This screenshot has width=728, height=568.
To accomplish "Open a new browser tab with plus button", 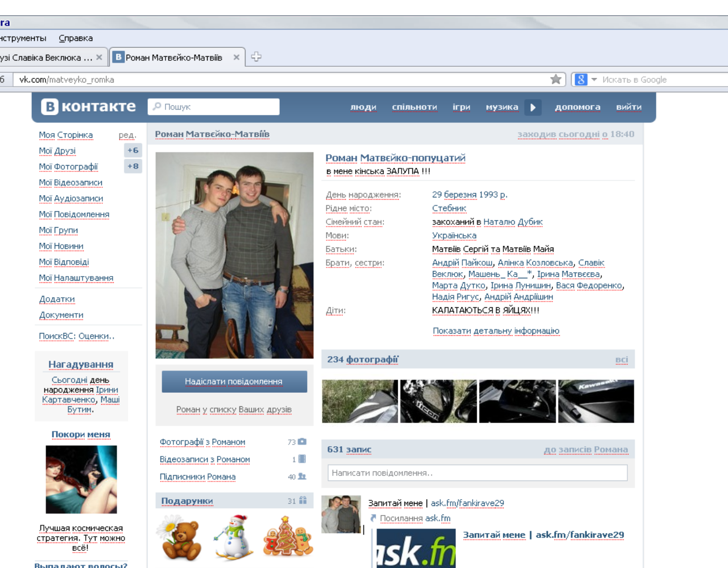I will [x=257, y=57].
